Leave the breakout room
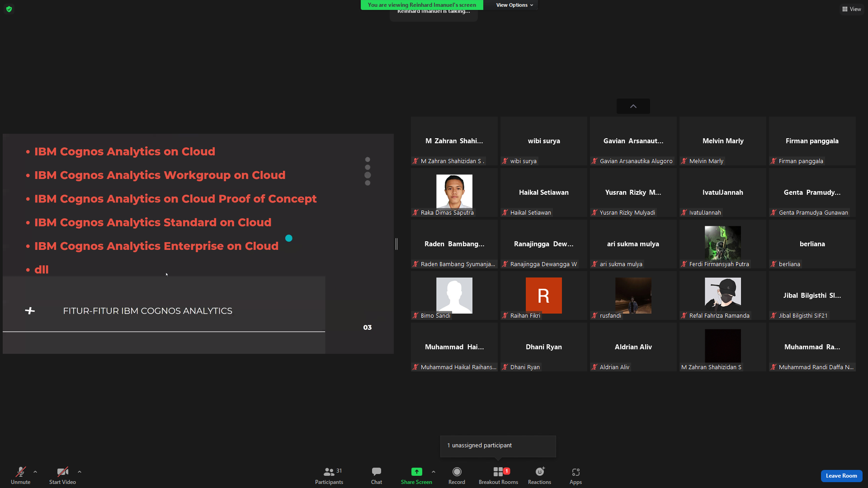This screenshot has width=868, height=488. coord(841,476)
